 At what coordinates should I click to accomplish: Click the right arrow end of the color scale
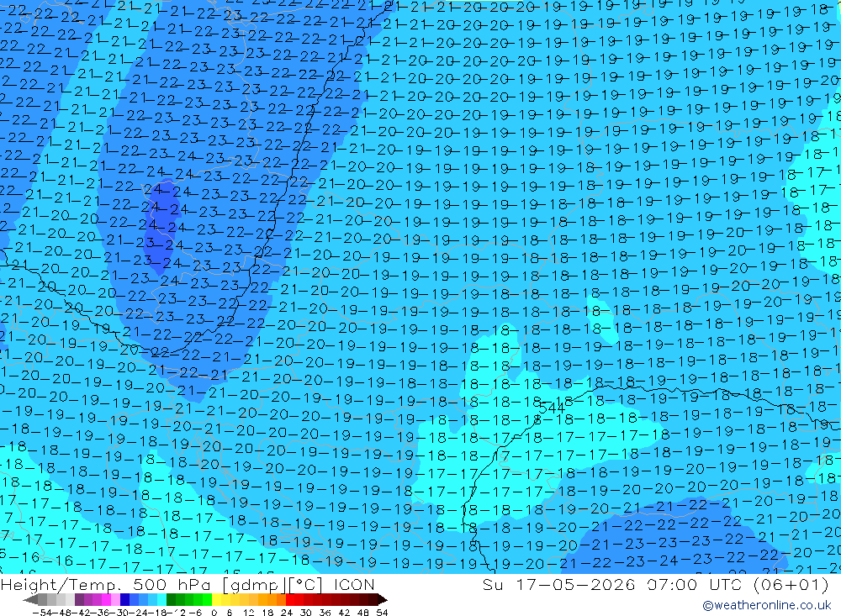[383, 599]
